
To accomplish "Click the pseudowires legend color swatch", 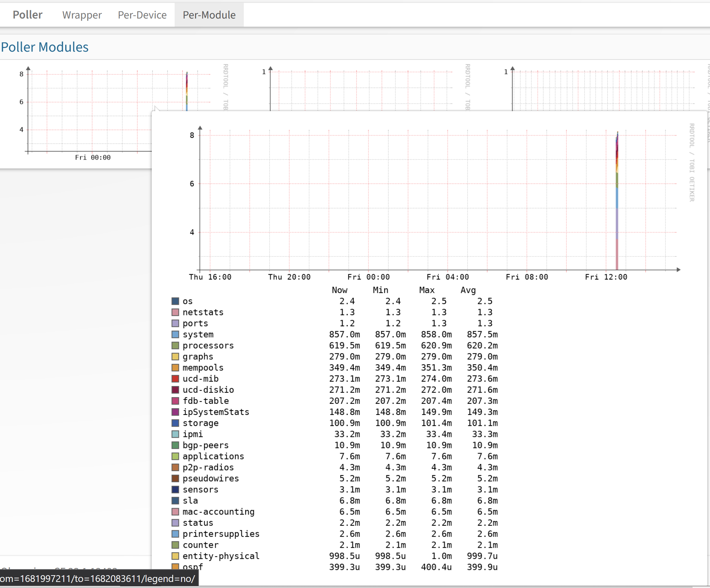I will click(175, 478).
